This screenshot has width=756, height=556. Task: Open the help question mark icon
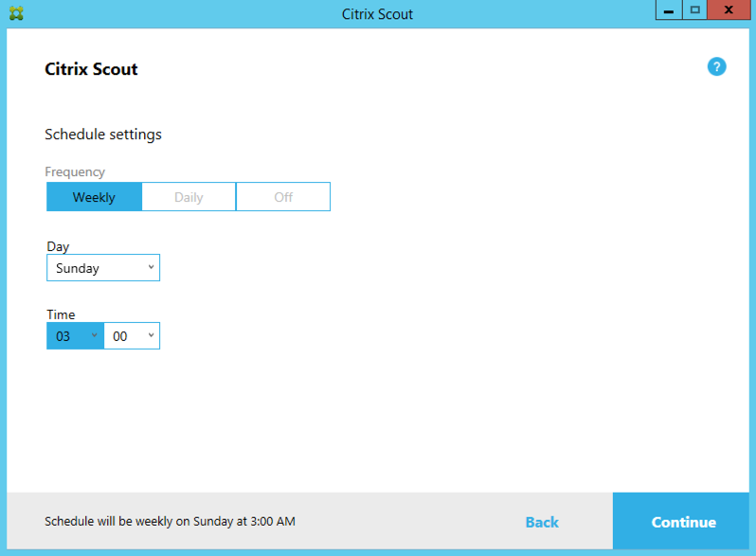coord(716,66)
